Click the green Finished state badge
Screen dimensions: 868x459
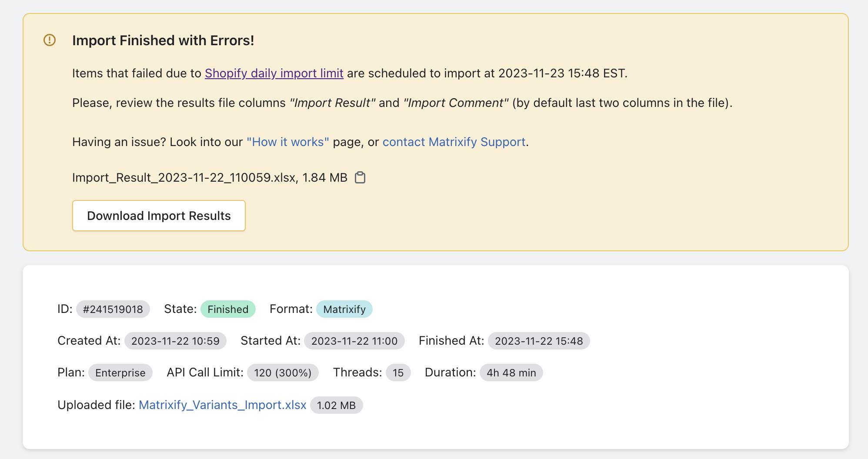pyautogui.click(x=227, y=309)
